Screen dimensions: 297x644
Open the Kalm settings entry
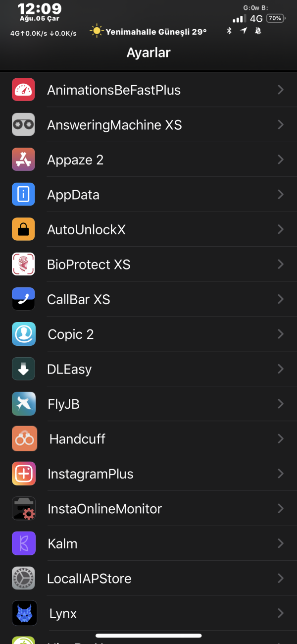click(62, 543)
